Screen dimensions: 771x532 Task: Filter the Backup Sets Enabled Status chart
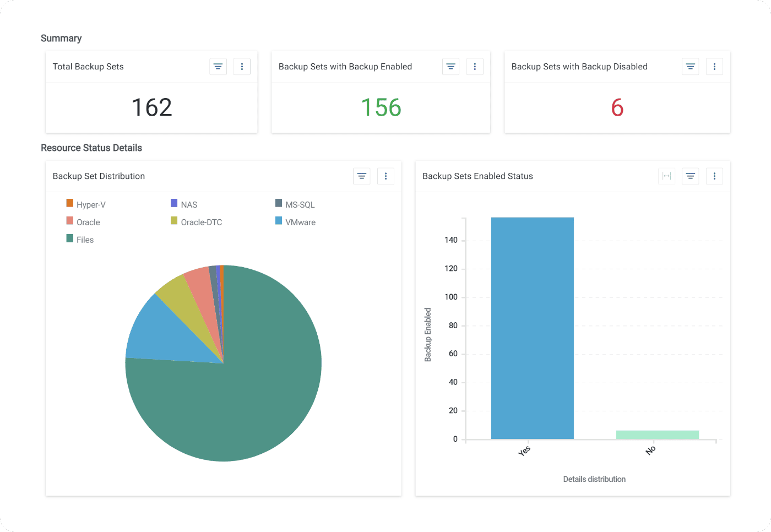(x=690, y=176)
